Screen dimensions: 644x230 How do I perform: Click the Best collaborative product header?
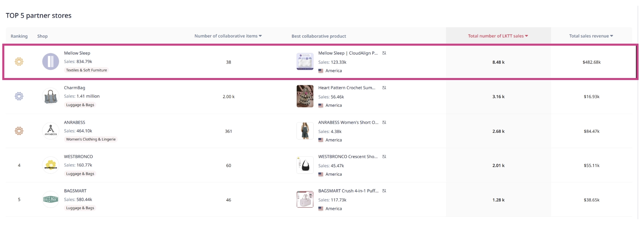[319, 36]
